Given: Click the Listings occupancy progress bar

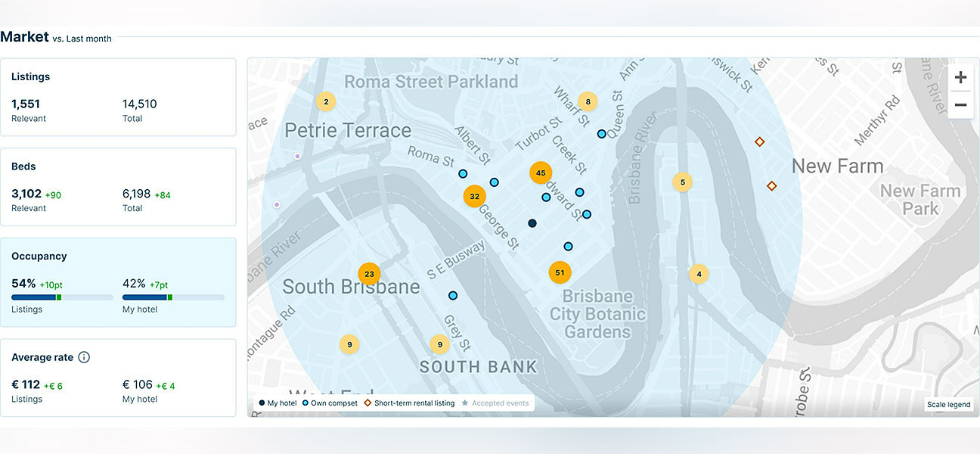Looking at the screenshot, I should click(62, 297).
